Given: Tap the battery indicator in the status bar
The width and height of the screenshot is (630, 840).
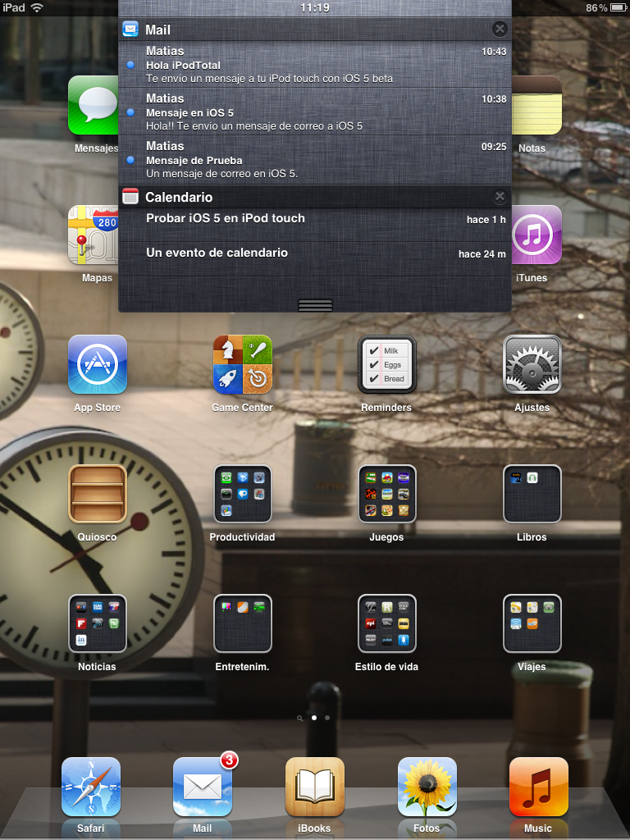Looking at the screenshot, I should (619, 7).
